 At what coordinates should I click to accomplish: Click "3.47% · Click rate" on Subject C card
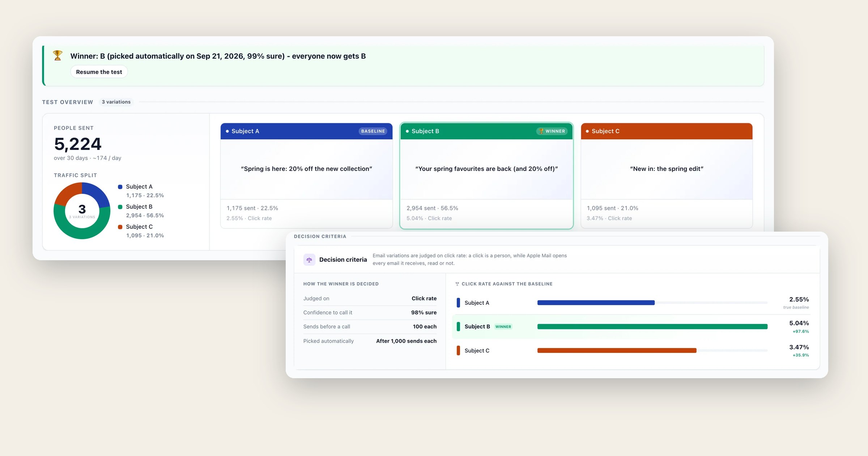pos(609,218)
